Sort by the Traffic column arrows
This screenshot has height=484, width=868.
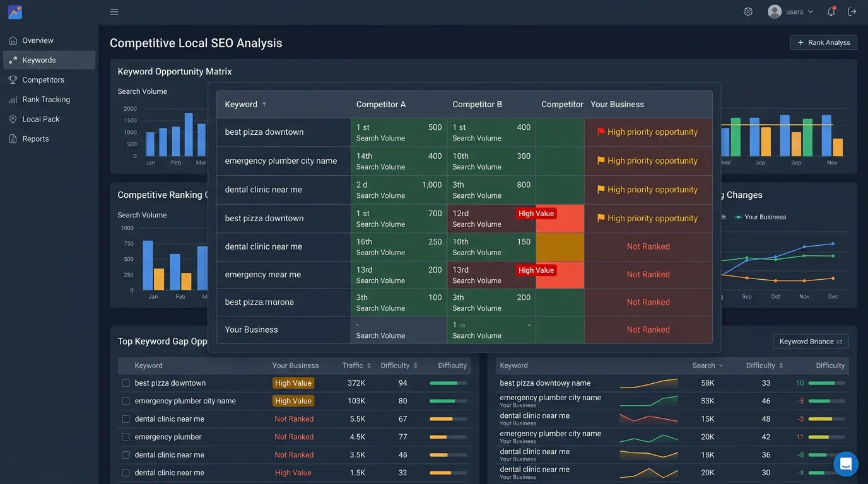tap(369, 366)
